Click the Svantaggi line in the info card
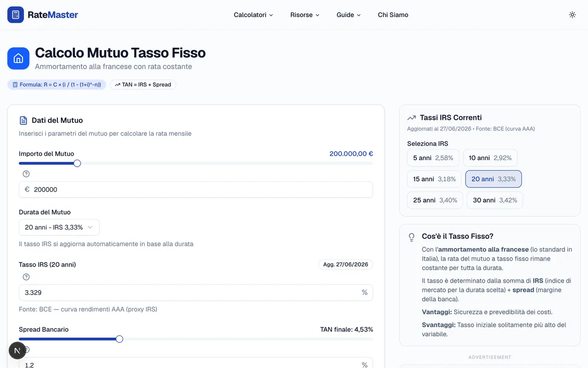This screenshot has height=368, width=588. point(494,329)
